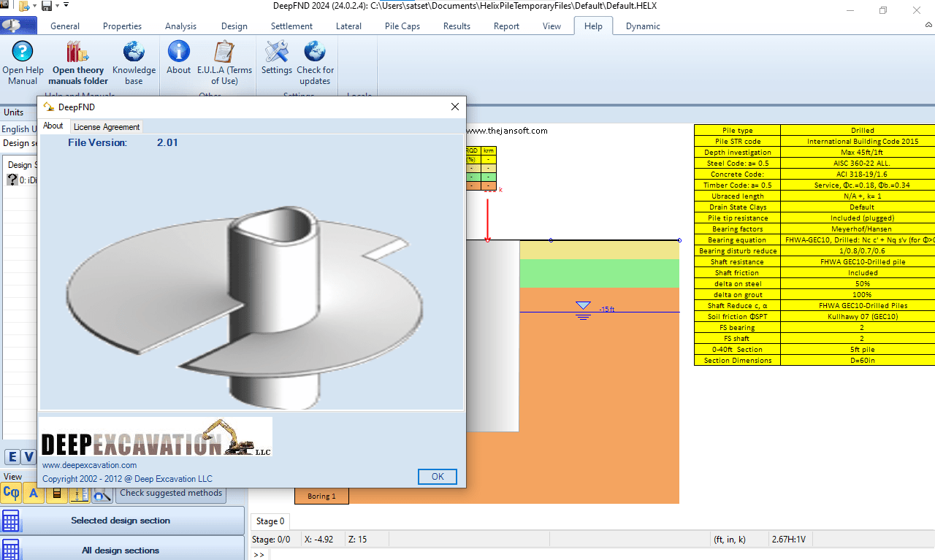Open the Design ribbon tab
The width and height of the screenshot is (935, 560).
coord(234,26)
